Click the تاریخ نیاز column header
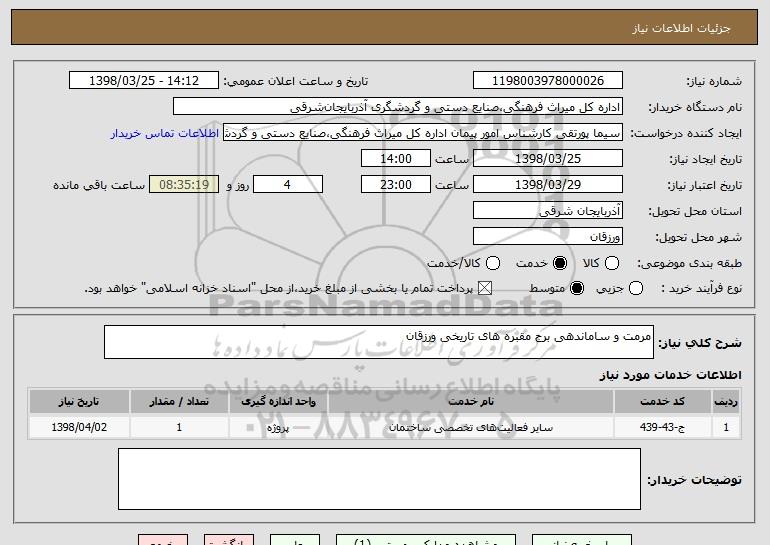 pyautogui.click(x=79, y=402)
